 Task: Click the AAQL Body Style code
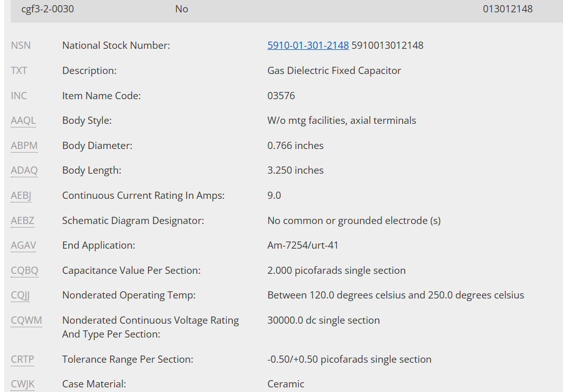[x=23, y=121]
